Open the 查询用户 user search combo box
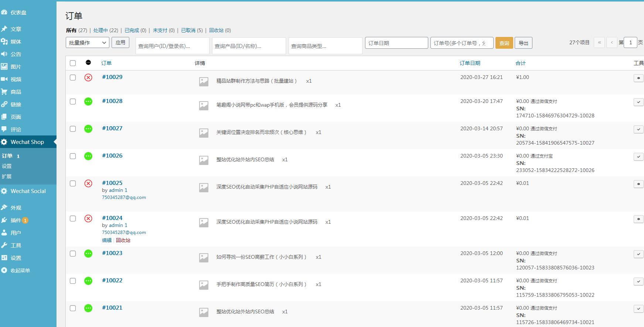This screenshot has width=644, height=327. 173,46
